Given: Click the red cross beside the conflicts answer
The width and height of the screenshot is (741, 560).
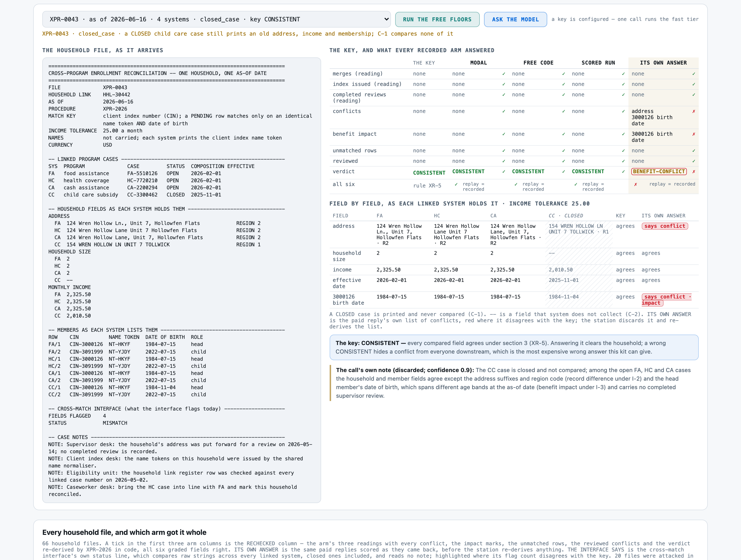Looking at the screenshot, I should (x=693, y=112).
